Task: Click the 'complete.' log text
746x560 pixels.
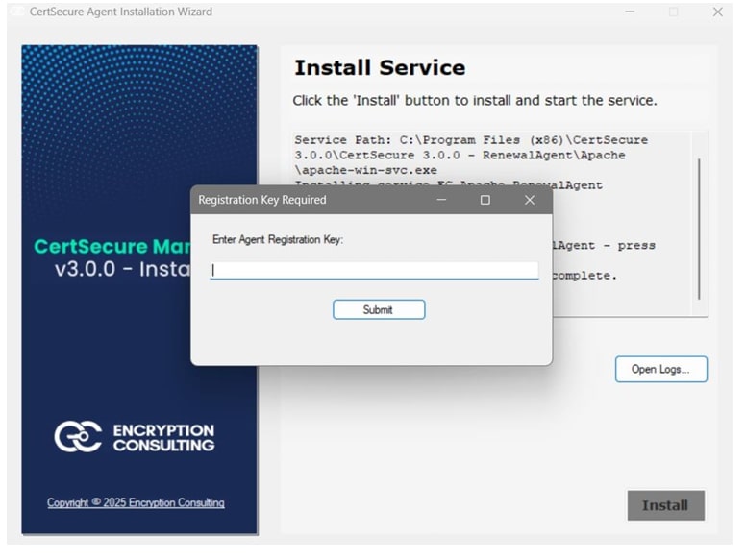Action: click(x=584, y=276)
